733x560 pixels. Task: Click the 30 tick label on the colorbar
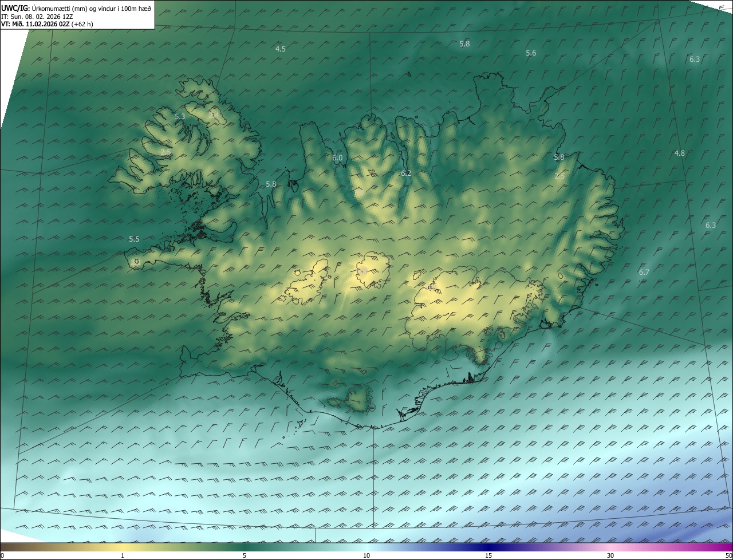click(610, 555)
